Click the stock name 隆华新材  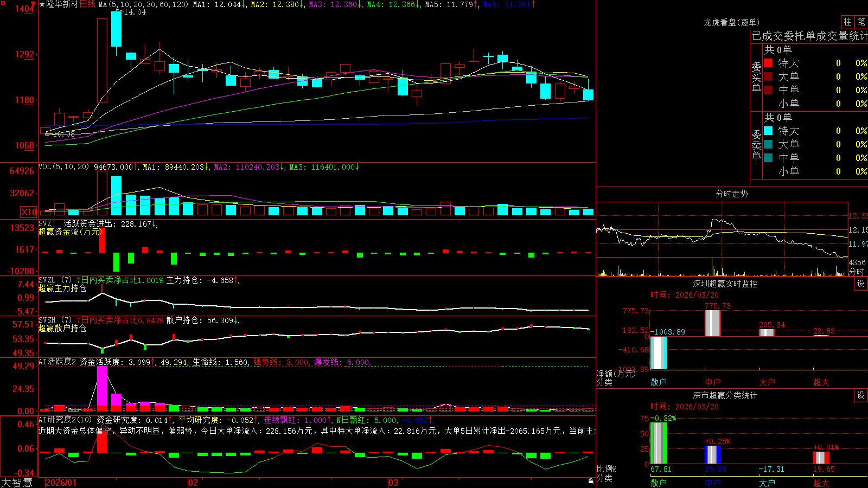[62, 4]
